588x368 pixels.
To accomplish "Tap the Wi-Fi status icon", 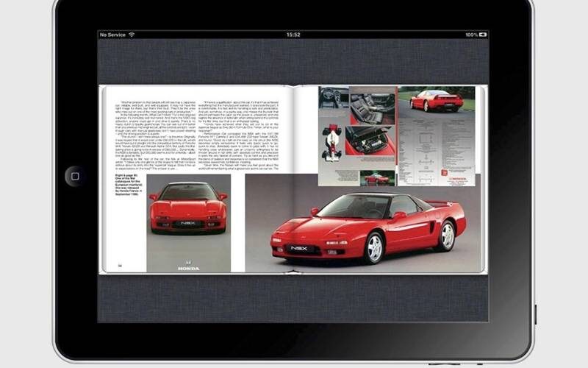I will 132,35.
